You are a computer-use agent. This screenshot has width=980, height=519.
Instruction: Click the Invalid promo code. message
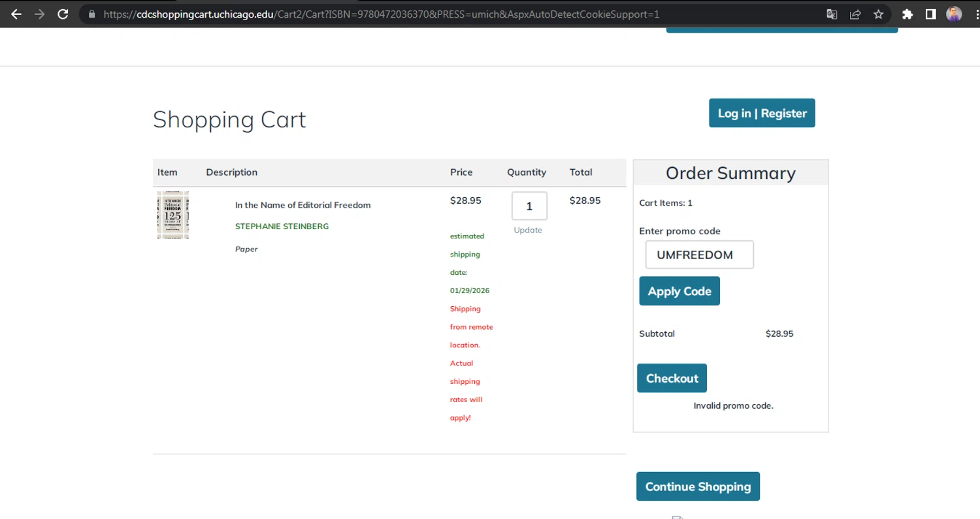(733, 405)
